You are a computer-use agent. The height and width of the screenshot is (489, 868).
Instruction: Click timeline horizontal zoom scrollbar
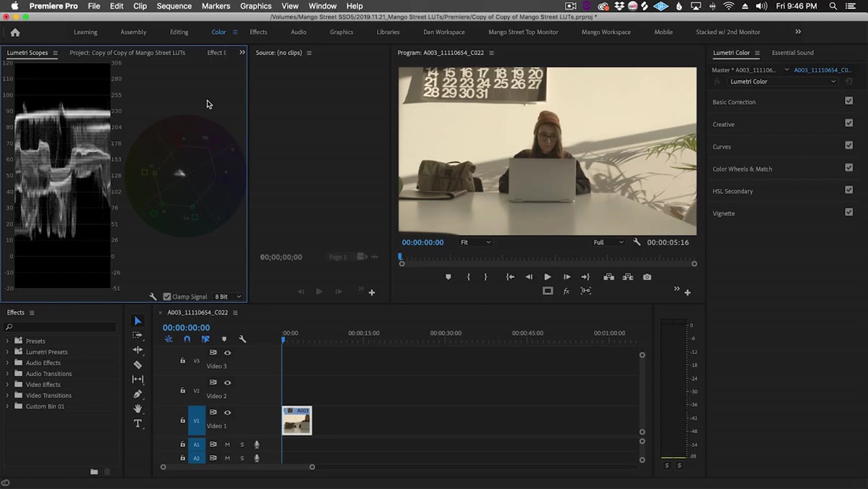click(237, 467)
